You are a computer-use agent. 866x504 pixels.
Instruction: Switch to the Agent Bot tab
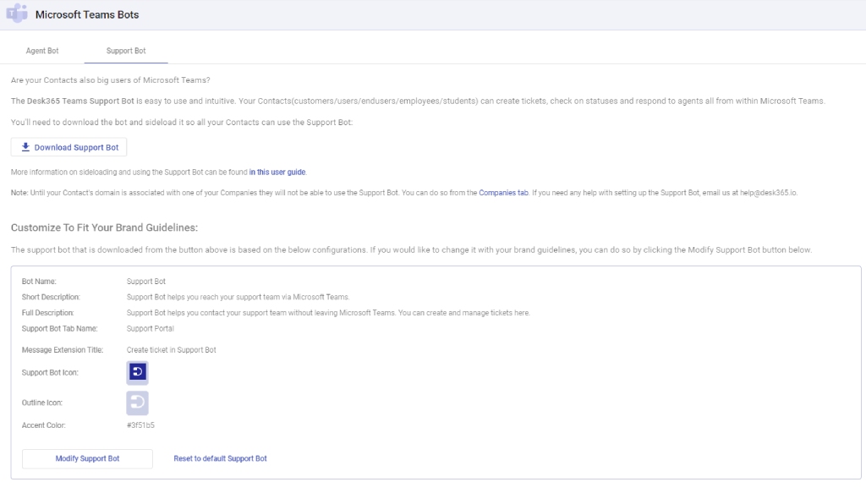pos(42,51)
